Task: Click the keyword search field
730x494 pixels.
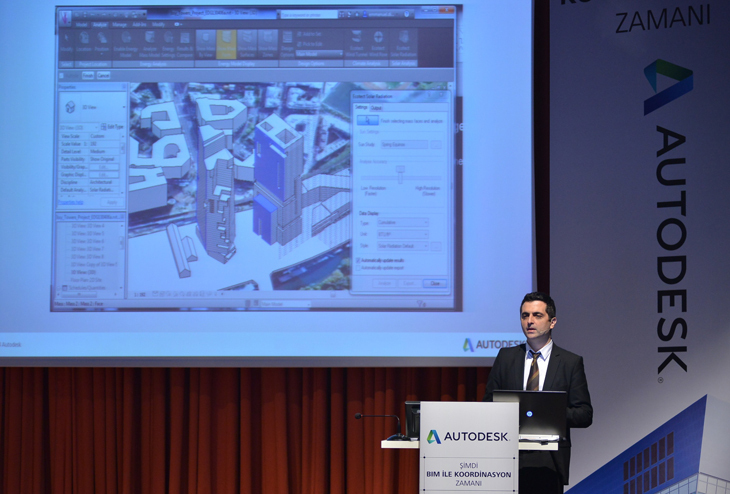Action: (309, 14)
